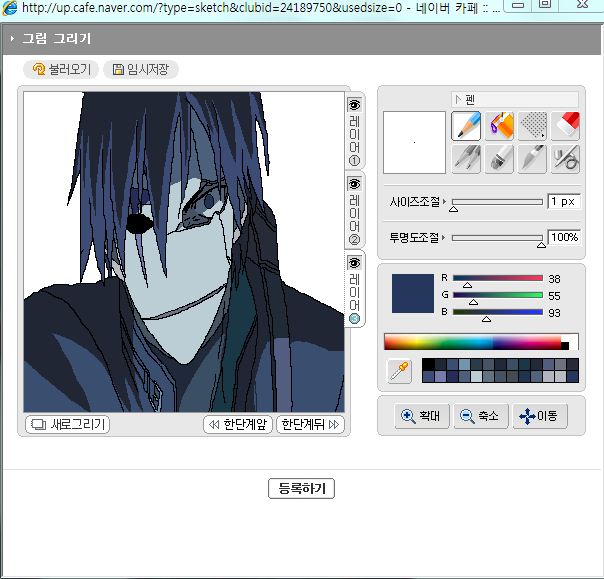Click the current navy color preview swatch
The image size is (604, 579).
tap(413, 293)
